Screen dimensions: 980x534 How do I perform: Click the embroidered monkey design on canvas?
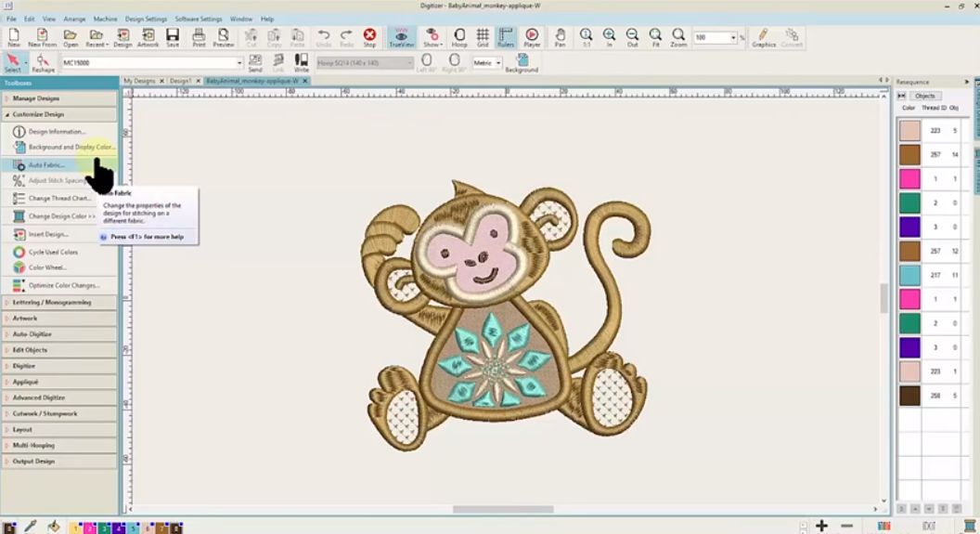point(507,316)
